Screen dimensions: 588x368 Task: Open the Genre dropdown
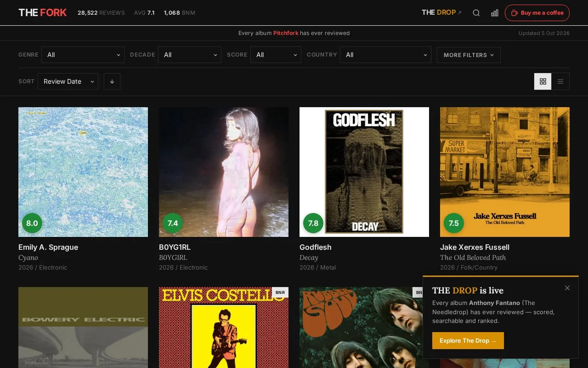coord(83,55)
